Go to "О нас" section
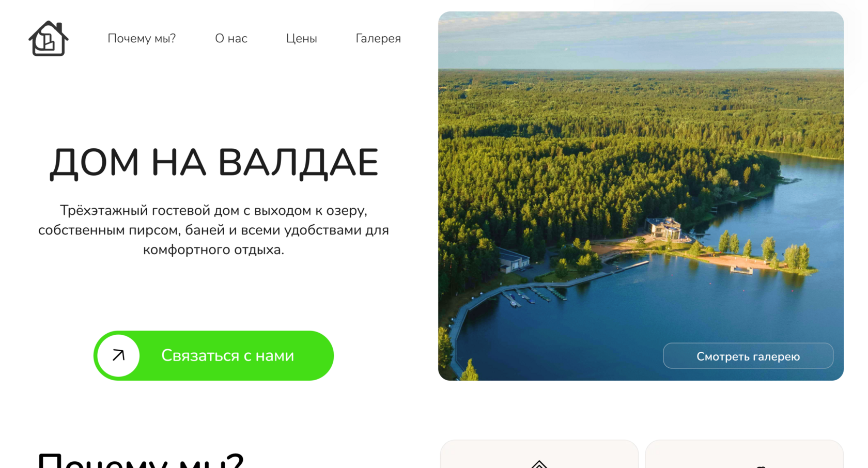The image size is (868, 468). (x=231, y=39)
